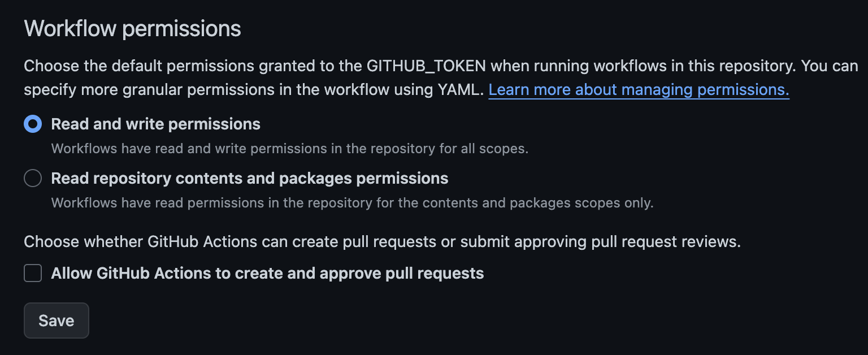Click the Read and write permissions label
868x355 pixels.
pos(155,123)
